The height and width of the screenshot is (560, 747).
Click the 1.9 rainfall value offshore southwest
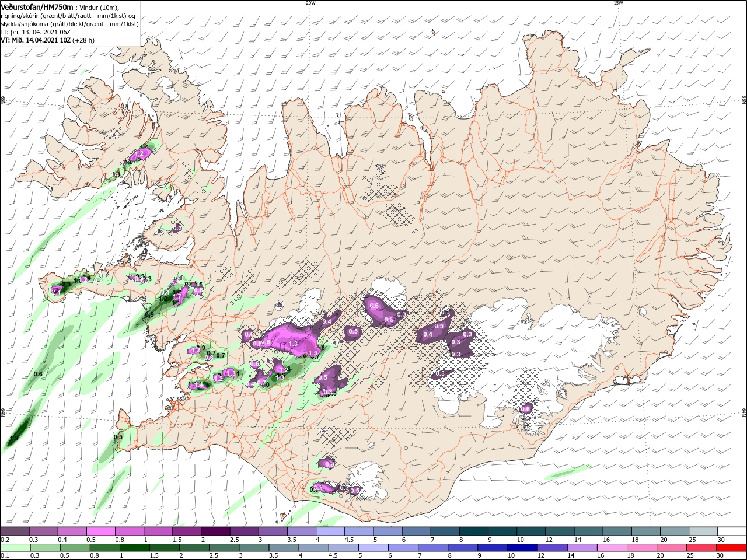(x=14, y=438)
